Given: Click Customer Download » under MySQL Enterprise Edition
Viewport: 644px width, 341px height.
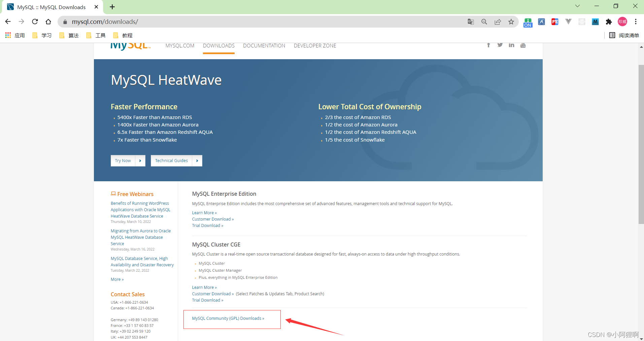Looking at the screenshot, I should pos(213,219).
